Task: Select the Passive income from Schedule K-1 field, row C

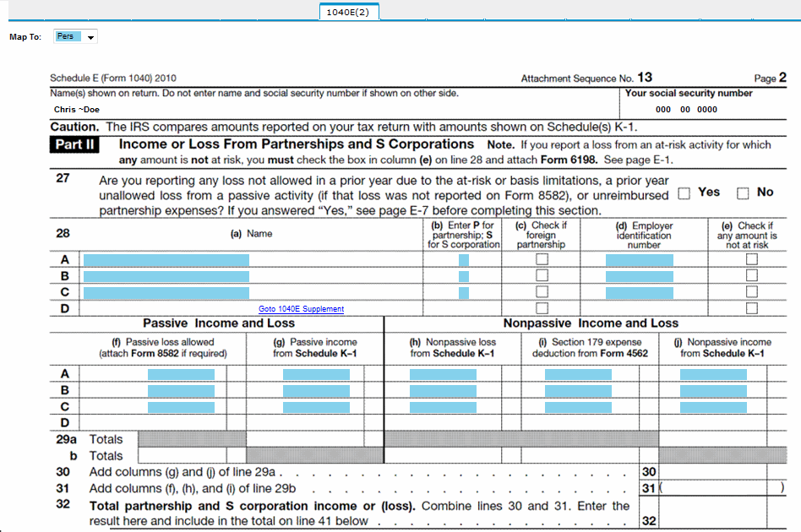Action: [x=316, y=407]
